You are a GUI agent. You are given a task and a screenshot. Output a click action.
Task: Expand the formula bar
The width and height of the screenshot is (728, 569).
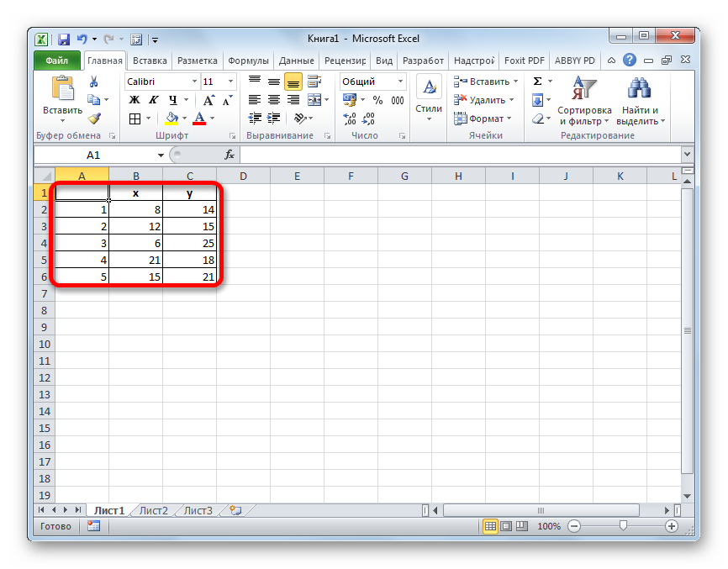click(x=687, y=154)
